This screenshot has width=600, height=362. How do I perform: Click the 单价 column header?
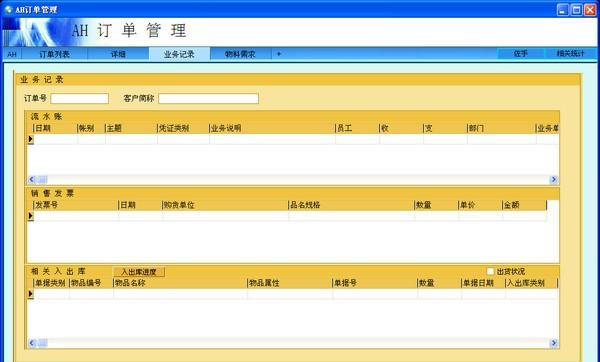pyautogui.click(x=480, y=205)
